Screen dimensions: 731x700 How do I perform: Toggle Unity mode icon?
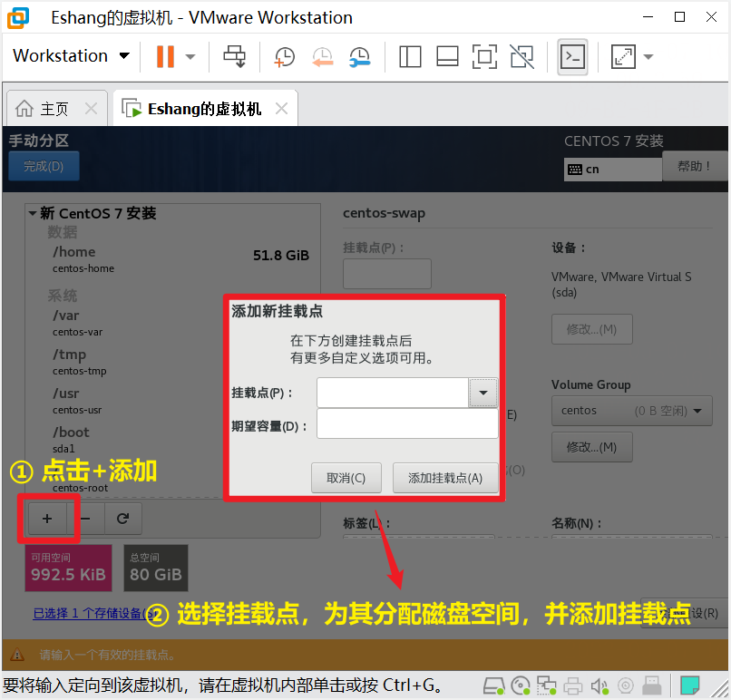click(x=521, y=57)
